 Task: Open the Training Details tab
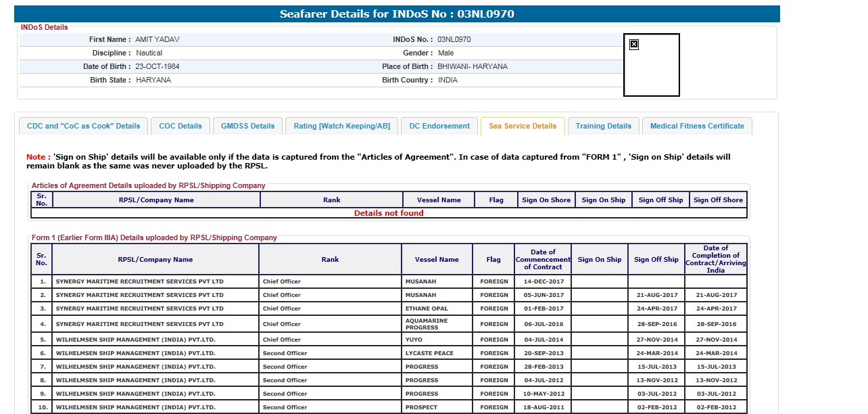click(x=603, y=126)
